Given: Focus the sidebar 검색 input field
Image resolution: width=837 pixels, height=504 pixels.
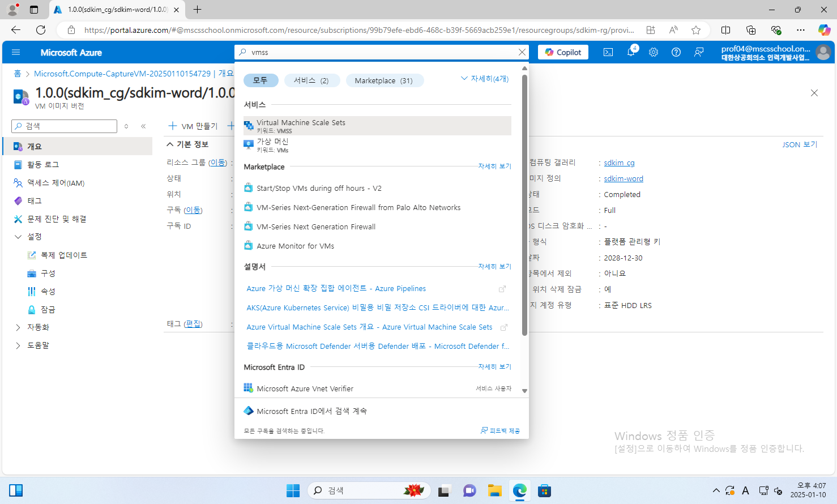Looking at the screenshot, I should (64, 126).
